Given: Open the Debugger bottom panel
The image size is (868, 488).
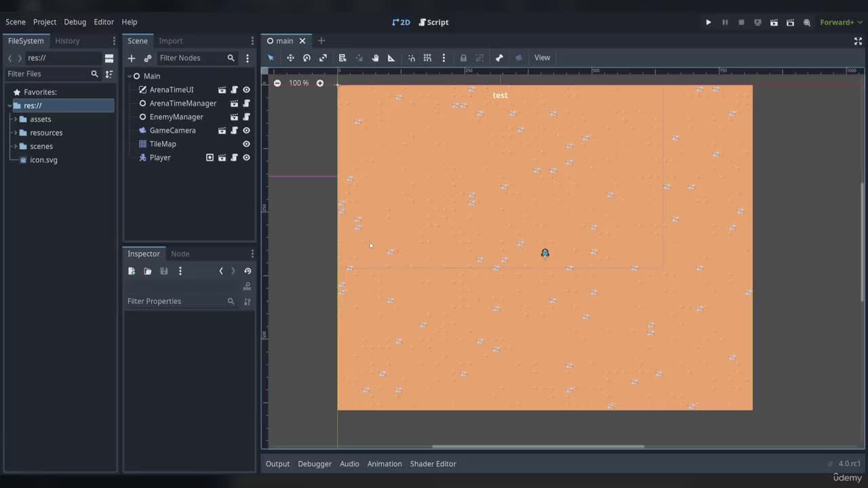Looking at the screenshot, I should pos(315,464).
